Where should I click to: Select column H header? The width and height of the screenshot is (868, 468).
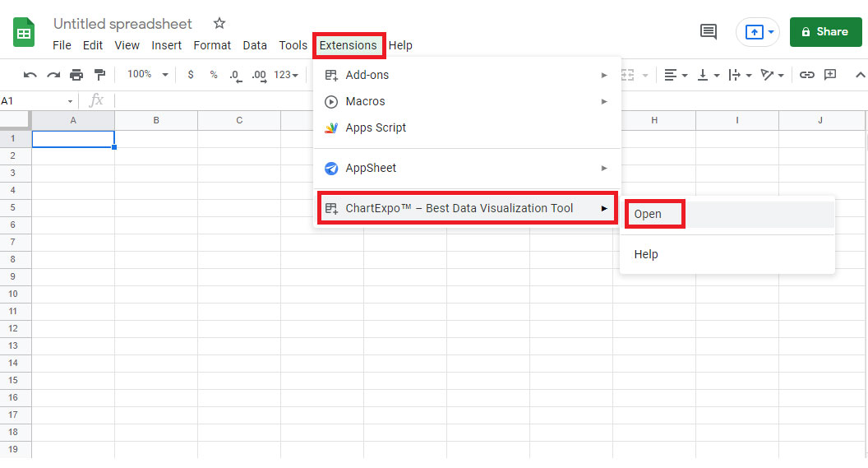pyautogui.click(x=654, y=120)
